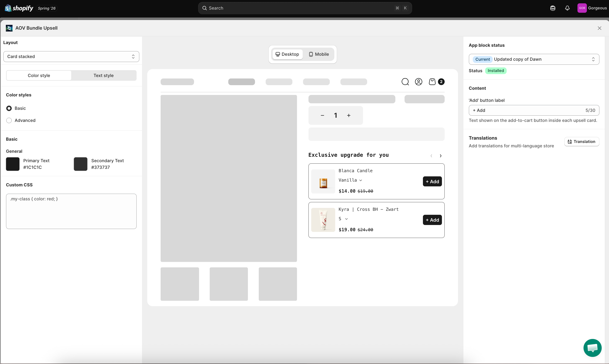Click the preview search magnifier icon

[405, 82]
